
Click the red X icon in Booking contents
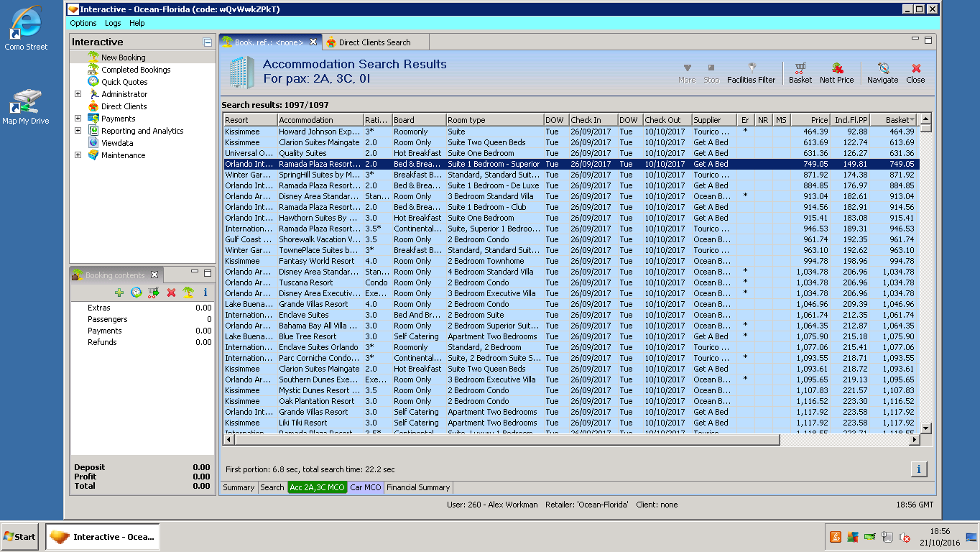(x=171, y=293)
